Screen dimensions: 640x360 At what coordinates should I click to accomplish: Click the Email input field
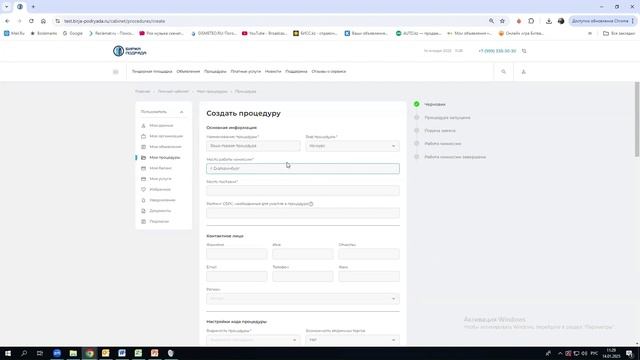point(237,276)
